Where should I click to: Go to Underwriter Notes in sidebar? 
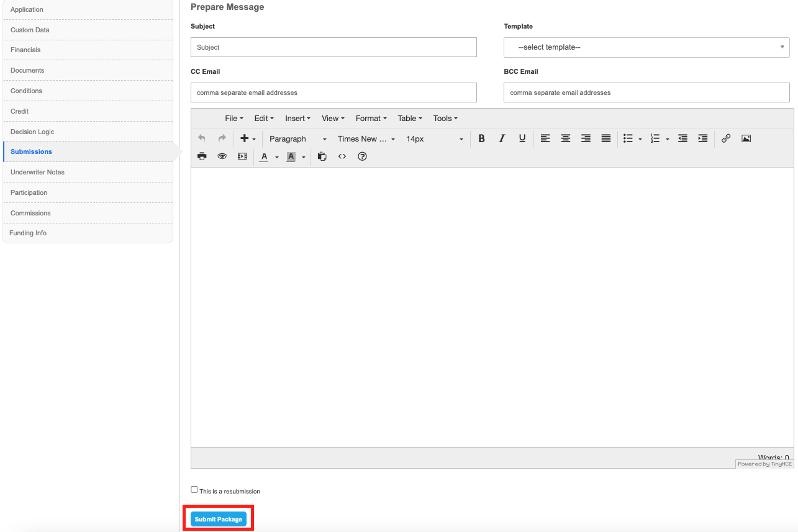click(x=88, y=172)
